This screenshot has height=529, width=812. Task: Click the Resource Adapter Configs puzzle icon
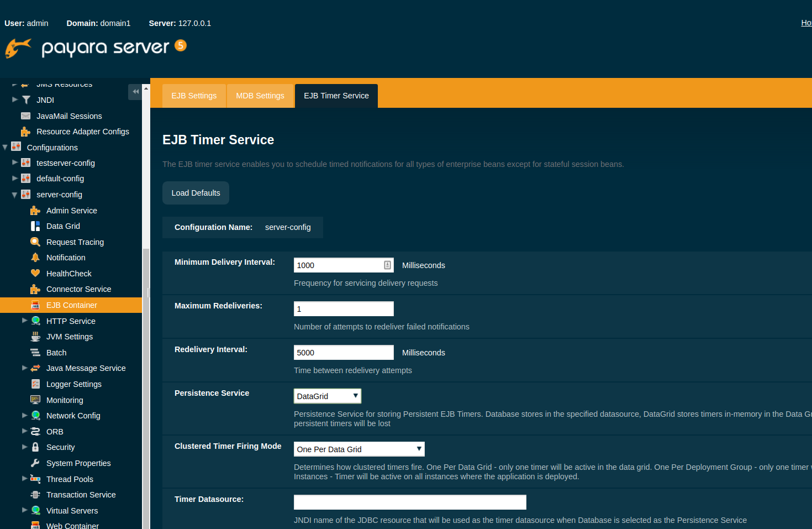(25, 132)
